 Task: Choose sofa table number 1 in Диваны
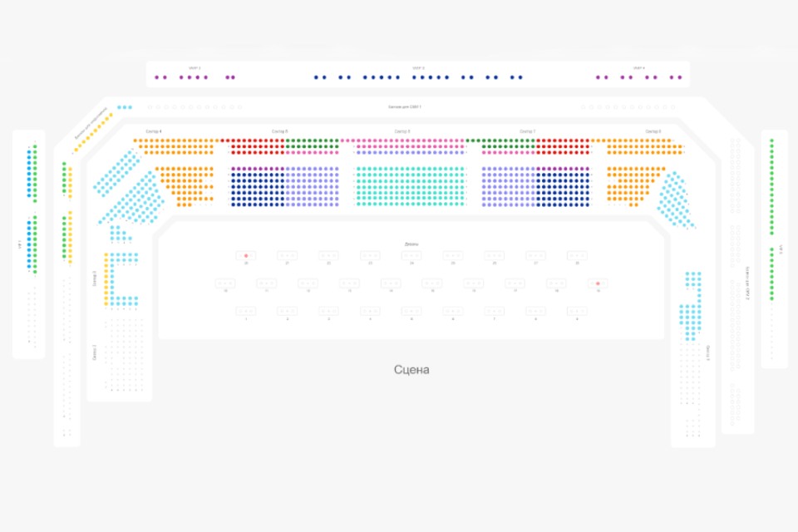click(246, 311)
